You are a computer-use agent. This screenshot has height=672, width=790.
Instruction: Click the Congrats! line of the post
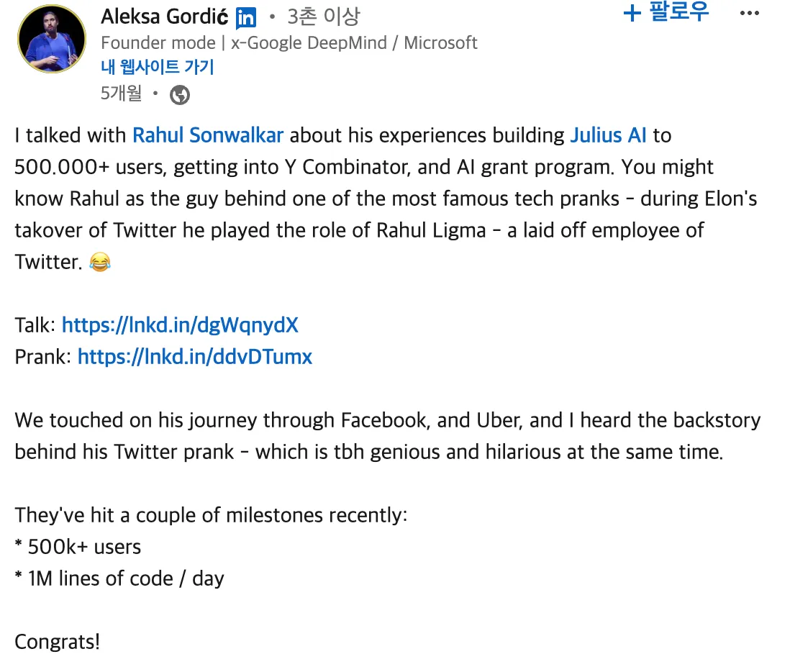(58, 642)
